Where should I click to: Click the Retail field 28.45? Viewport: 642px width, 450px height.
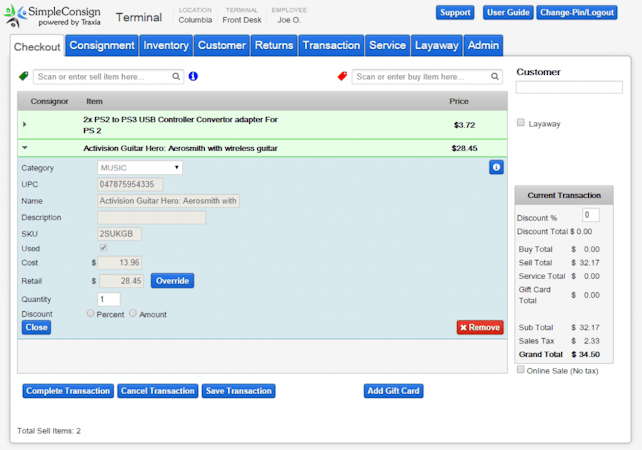tap(121, 281)
